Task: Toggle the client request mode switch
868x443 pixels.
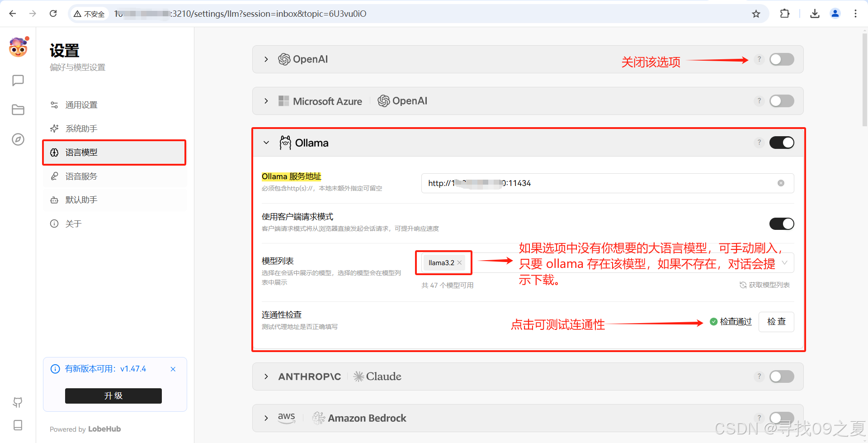Action: tap(782, 224)
